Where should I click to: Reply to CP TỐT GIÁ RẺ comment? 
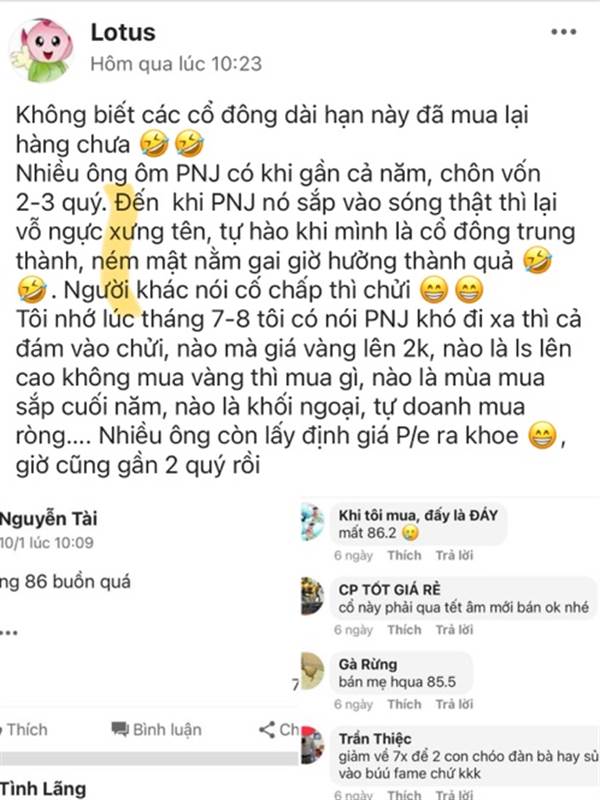454,630
